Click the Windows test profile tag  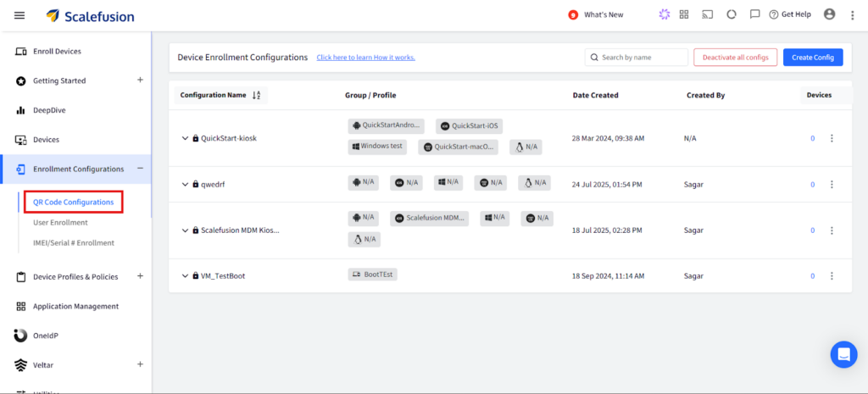point(377,147)
